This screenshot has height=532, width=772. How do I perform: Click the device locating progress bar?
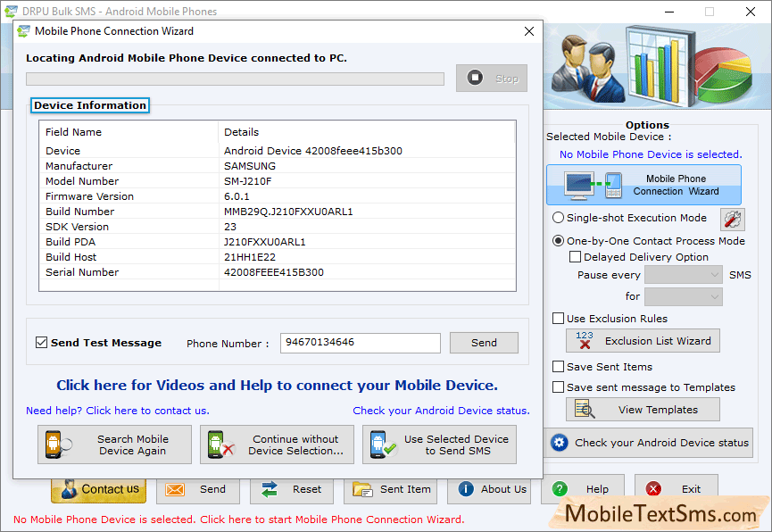[x=235, y=79]
